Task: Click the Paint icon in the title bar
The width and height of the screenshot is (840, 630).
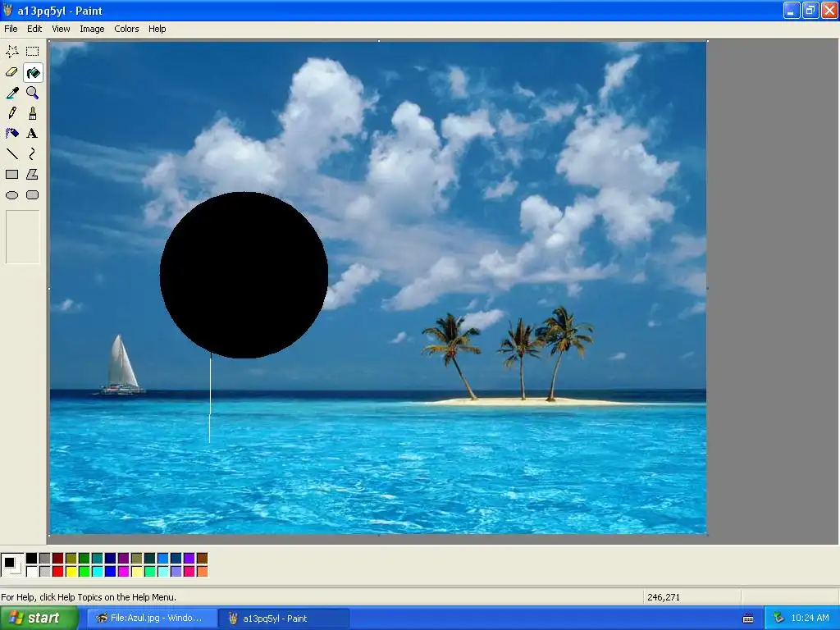Action: [x=8, y=10]
